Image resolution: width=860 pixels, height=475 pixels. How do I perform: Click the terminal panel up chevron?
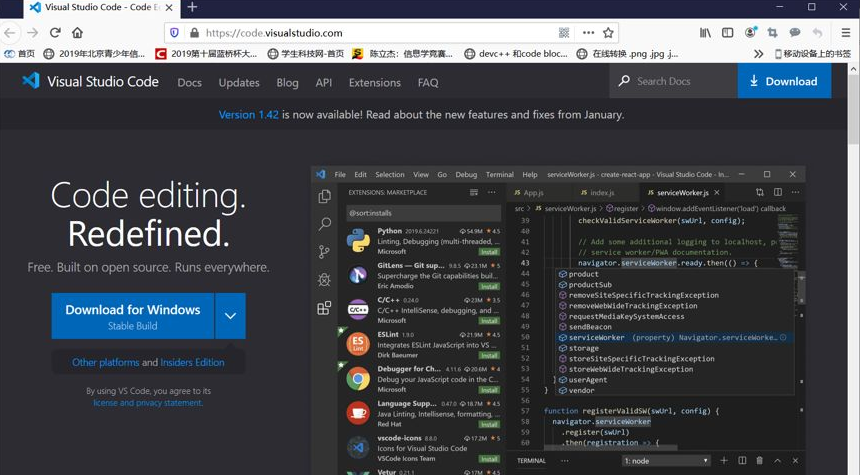778,460
